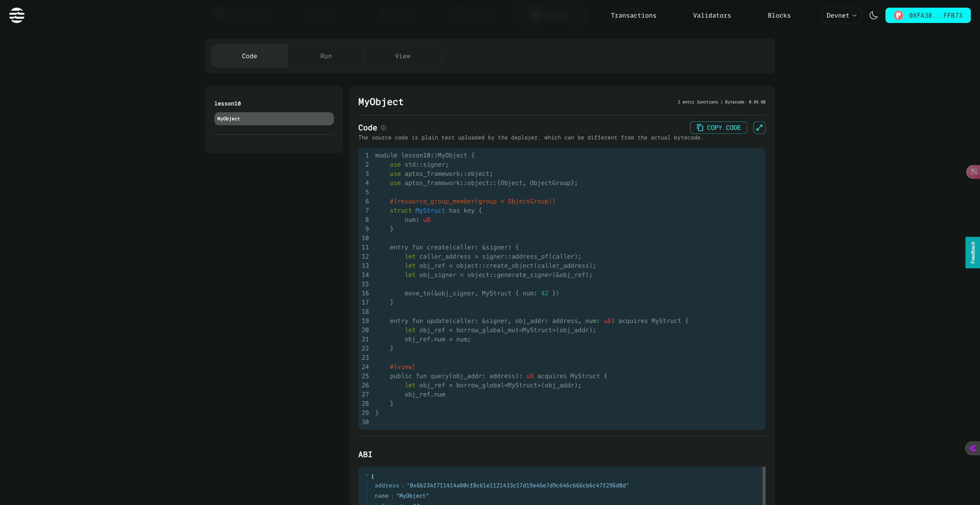The height and width of the screenshot is (505, 980).
Task: Open the Feedback side tab
Action: [x=972, y=252]
